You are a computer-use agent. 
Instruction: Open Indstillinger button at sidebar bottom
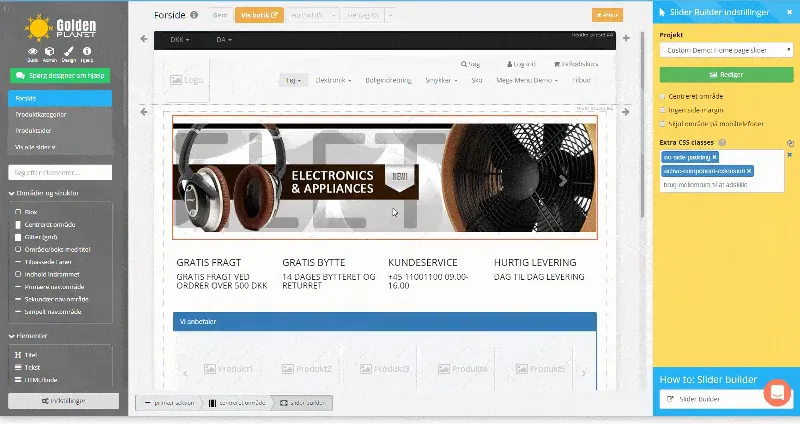64,401
